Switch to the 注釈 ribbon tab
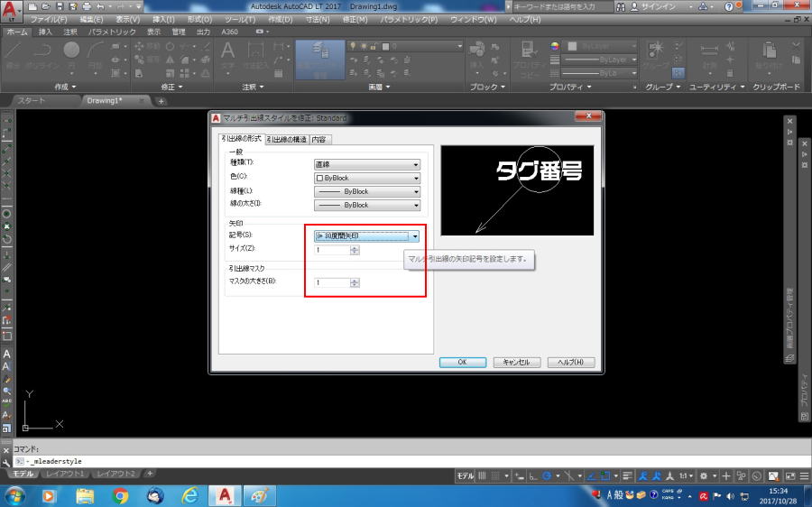Viewport: 812px width, 507px height. coord(69,32)
